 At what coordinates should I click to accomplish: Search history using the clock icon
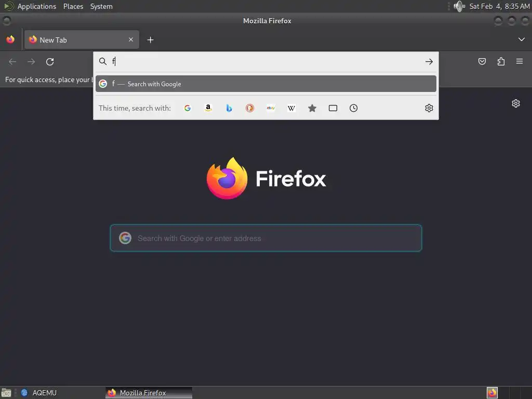click(353, 108)
